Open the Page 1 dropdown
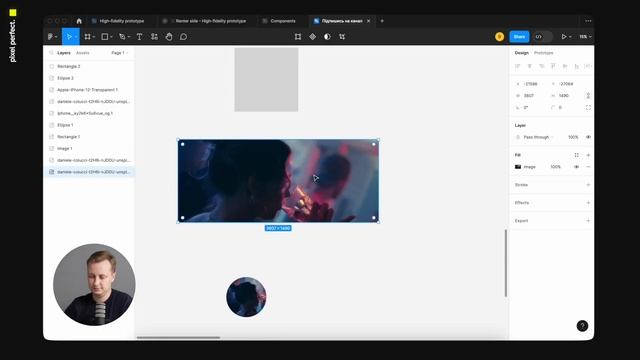The image size is (640, 360). tap(119, 53)
